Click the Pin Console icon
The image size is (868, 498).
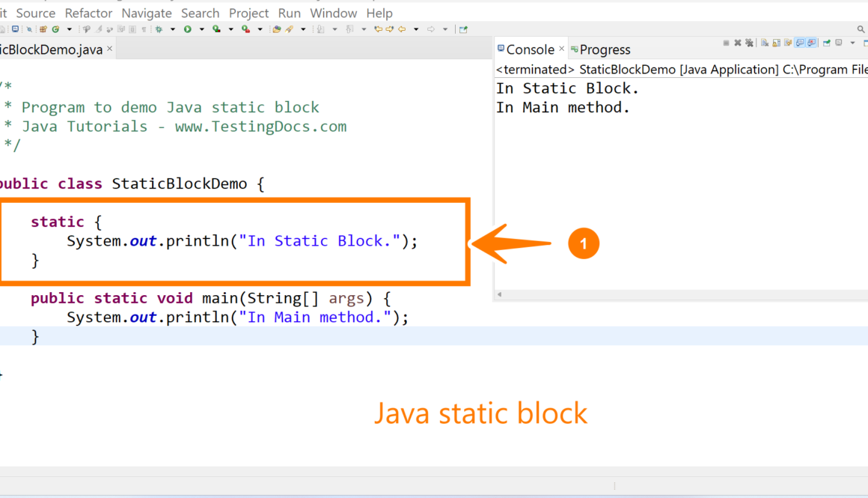(827, 43)
